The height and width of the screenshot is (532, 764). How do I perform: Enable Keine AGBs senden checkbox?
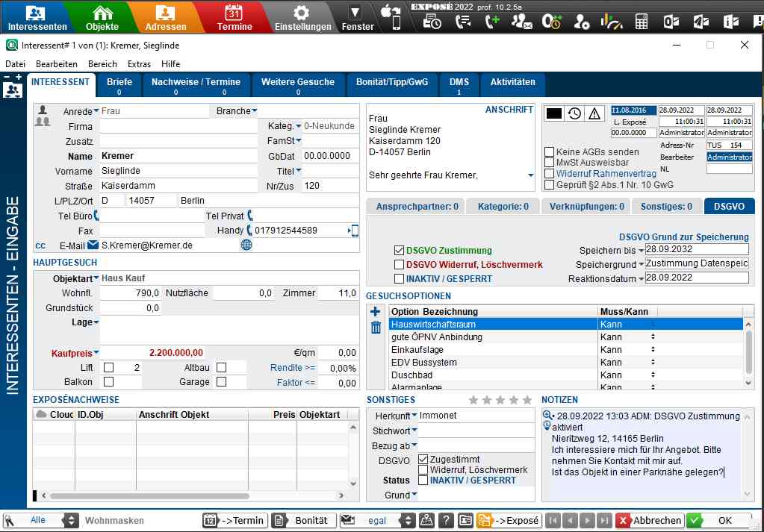(x=550, y=152)
